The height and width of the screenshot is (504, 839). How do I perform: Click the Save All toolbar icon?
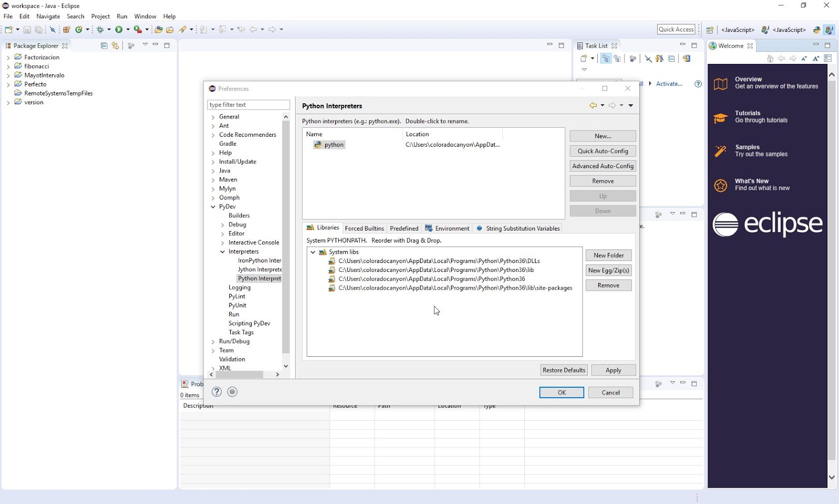point(38,30)
